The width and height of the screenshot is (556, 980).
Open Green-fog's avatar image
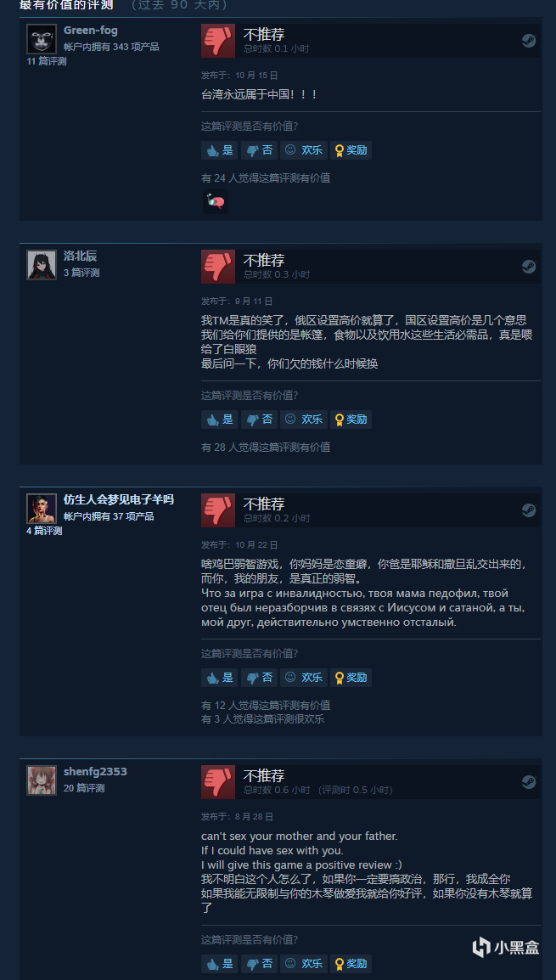(42, 39)
